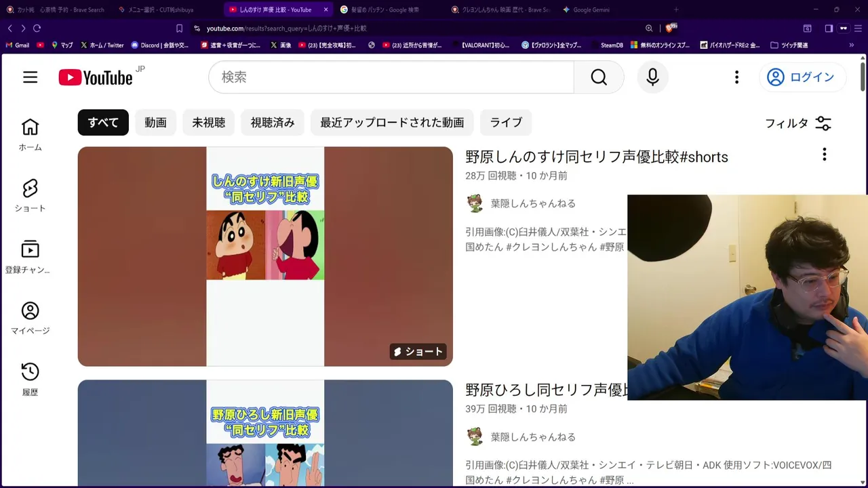
Task: Open 葉隠しんちゃんねる channel under 野原ひろし video
Action: coord(533,437)
